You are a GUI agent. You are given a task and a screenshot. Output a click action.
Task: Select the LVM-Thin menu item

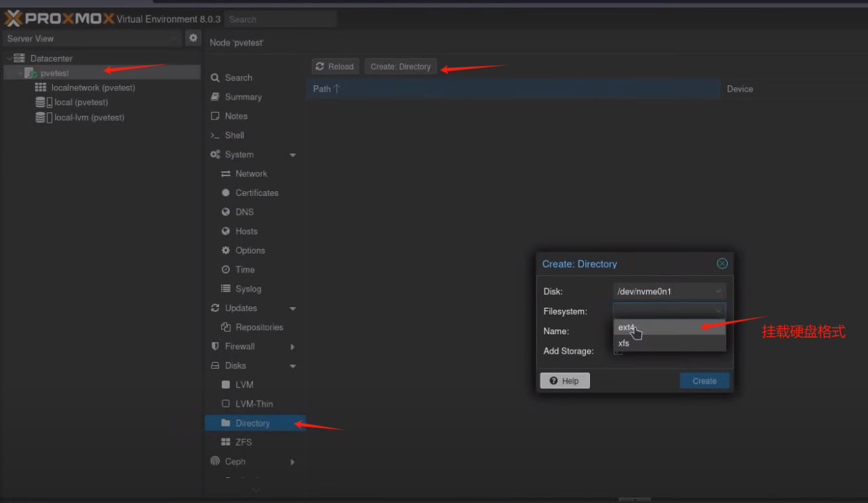254,403
